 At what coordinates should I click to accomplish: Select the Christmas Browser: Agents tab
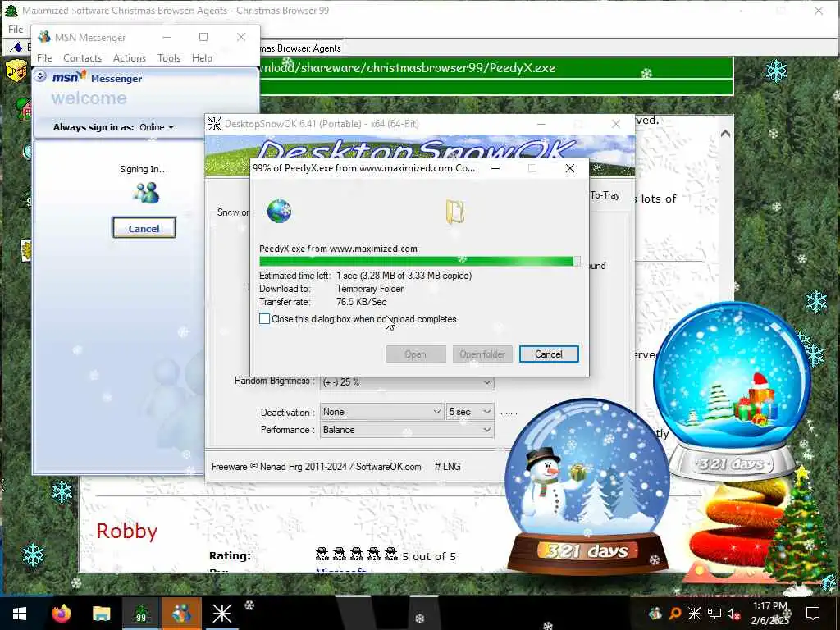300,48
